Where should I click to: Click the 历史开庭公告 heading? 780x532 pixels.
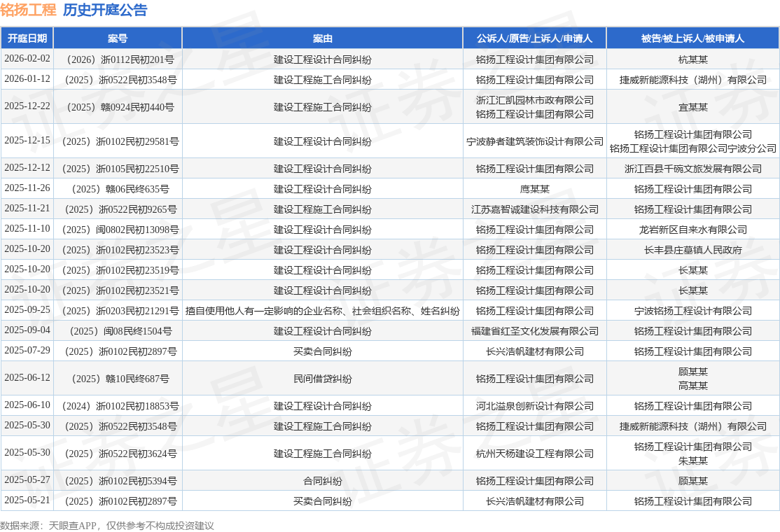(105, 10)
